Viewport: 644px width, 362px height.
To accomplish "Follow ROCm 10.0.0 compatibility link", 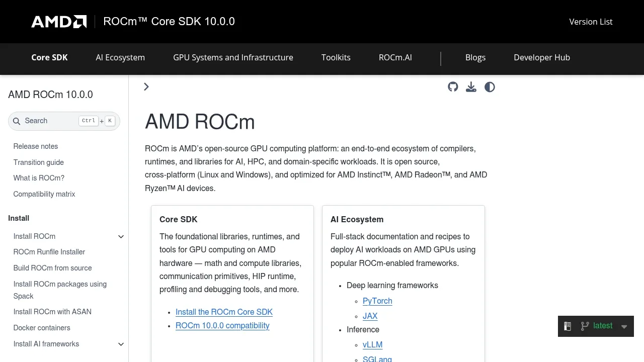I will [x=222, y=326].
